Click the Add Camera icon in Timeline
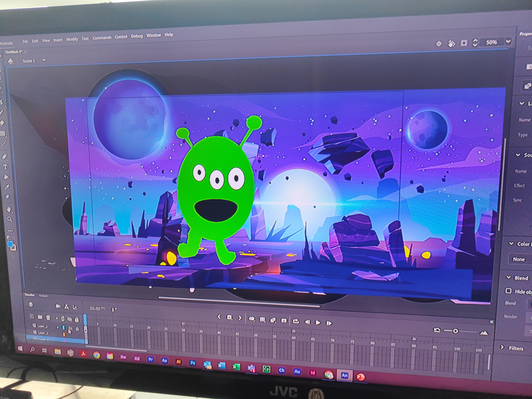Screen dimensions: 532x399 58,306
